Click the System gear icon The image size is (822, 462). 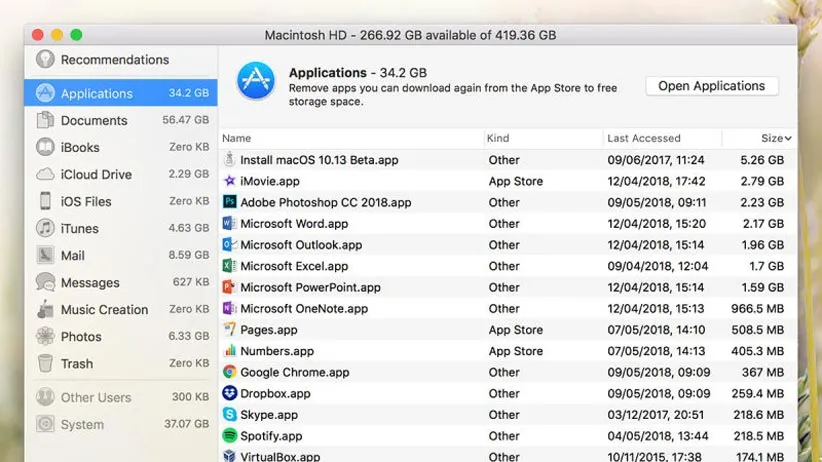tap(45, 424)
